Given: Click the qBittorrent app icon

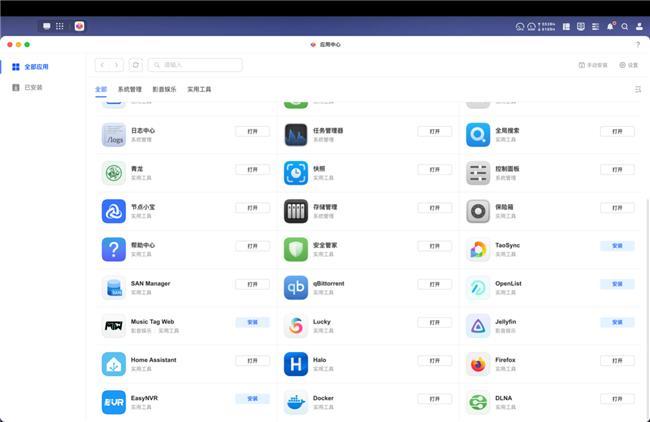Looking at the screenshot, I should [x=296, y=287].
